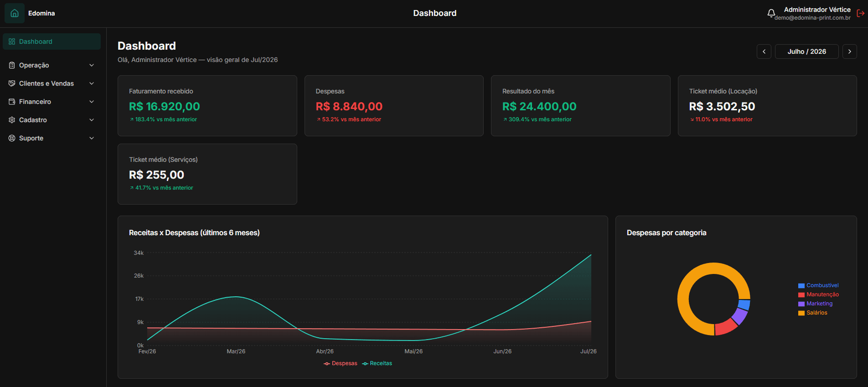Click the 309.4% vs mês anterior text
This screenshot has height=387, width=868.
pyautogui.click(x=540, y=119)
